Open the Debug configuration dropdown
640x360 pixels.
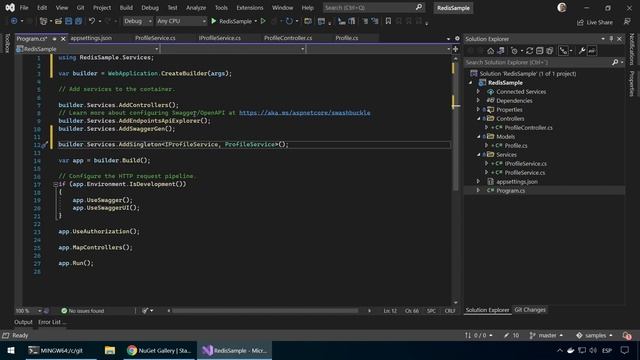(138, 21)
